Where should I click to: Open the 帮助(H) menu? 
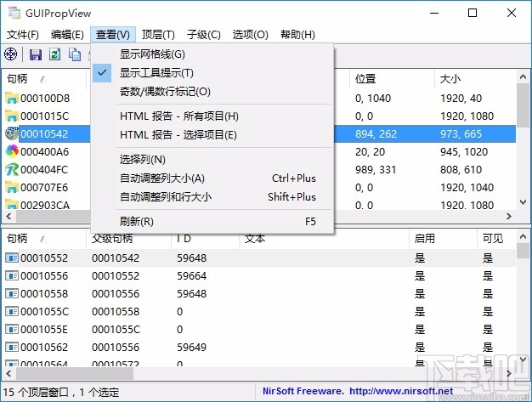(x=297, y=34)
